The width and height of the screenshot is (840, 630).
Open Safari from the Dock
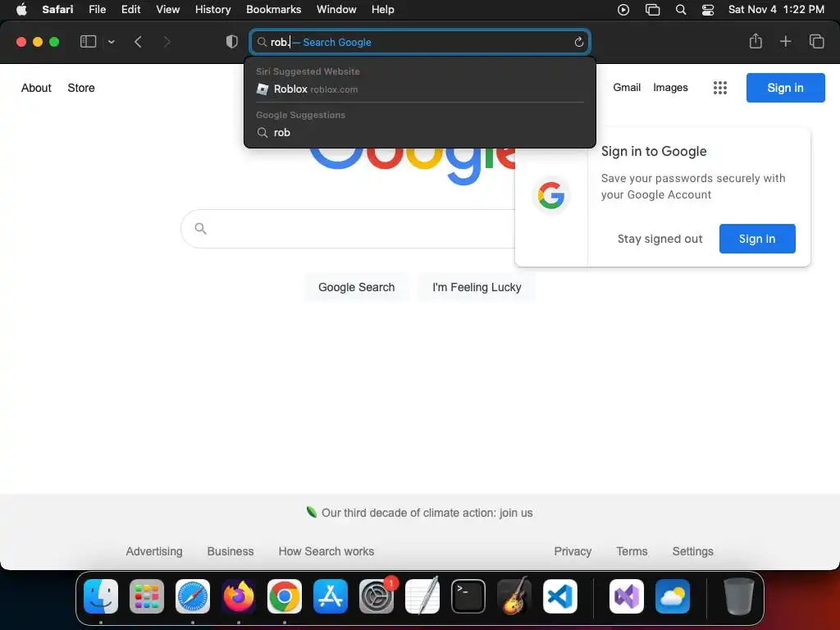point(193,596)
